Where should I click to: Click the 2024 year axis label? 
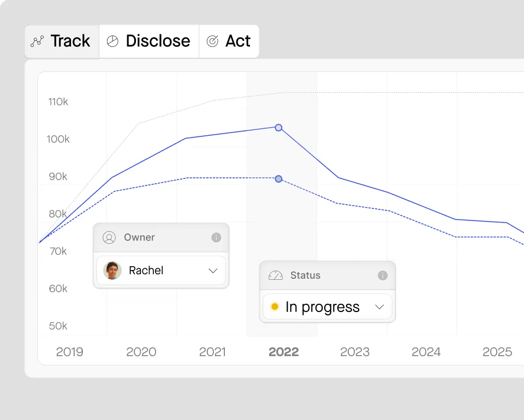[x=426, y=352]
